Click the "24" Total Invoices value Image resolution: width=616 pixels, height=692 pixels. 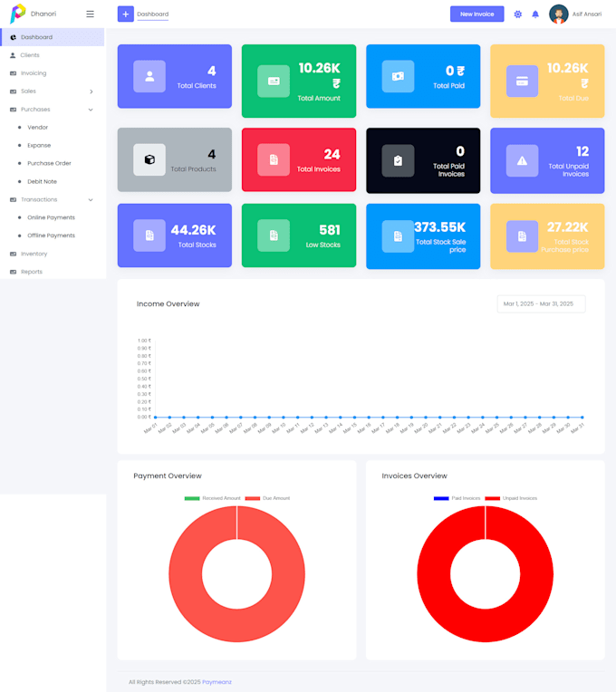point(332,155)
